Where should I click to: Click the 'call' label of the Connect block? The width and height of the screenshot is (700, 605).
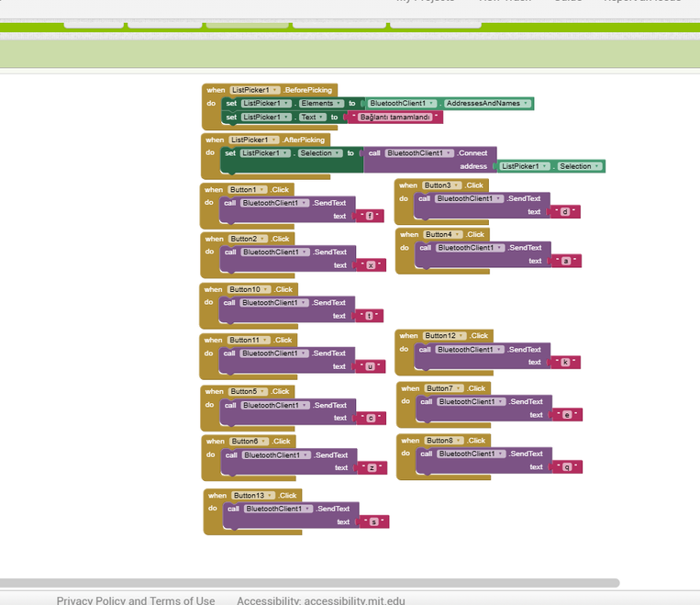point(374,153)
